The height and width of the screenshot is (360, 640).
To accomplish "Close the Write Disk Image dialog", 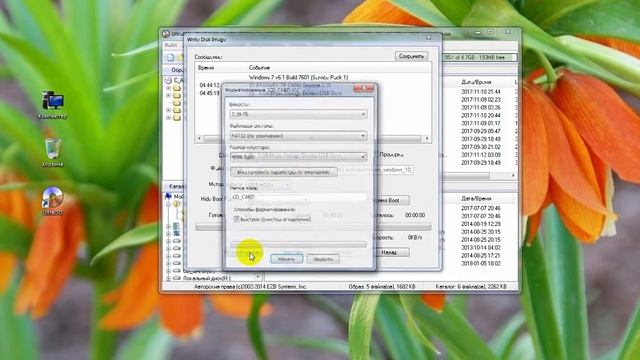I will (429, 38).
